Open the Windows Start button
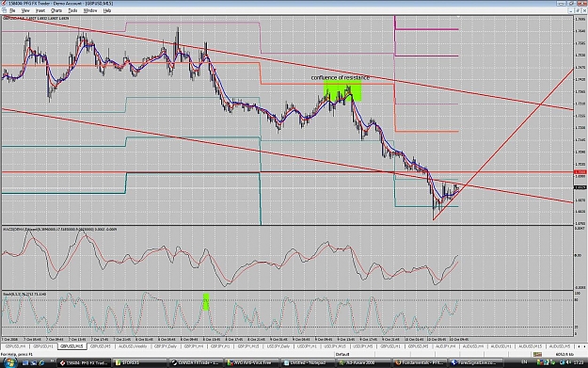The height and width of the screenshot is (368, 588). tap(9, 362)
